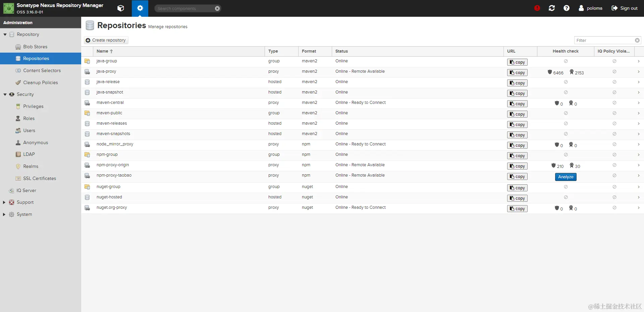Click Analyze for npm-proxy-taobao
644x312 pixels.
566,177
